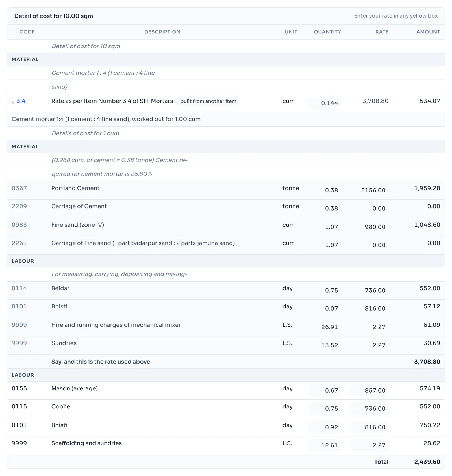Click the Portland Cement amount 1,959.28
The height and width of the screenshot is (476, 452).
coord(427,188)
